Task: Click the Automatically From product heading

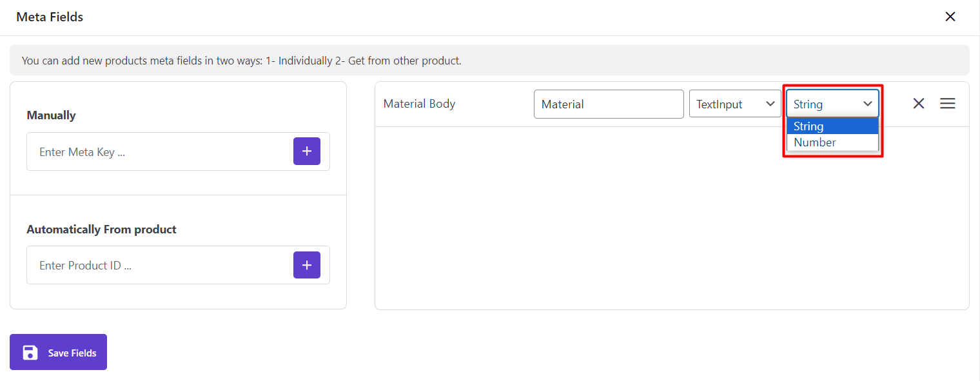Action: 101,230
